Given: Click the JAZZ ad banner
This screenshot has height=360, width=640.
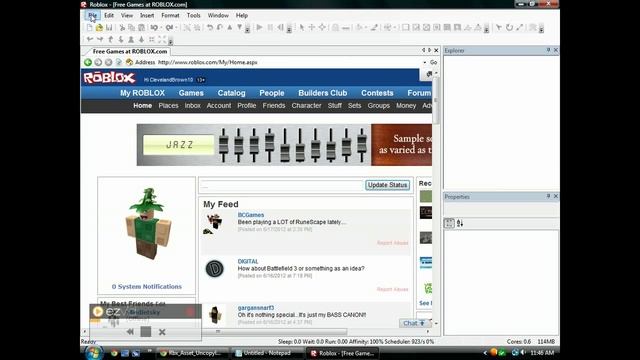Looking at the screenshot, I should tap(284, 145).
